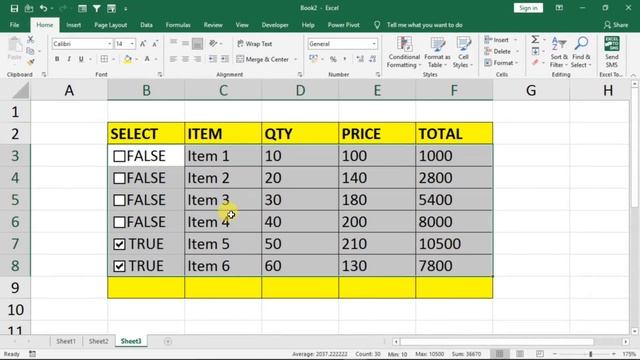640x360 pixels.
Task: Click the AutoSum sigma icon
Action: [x=535, y=40]
